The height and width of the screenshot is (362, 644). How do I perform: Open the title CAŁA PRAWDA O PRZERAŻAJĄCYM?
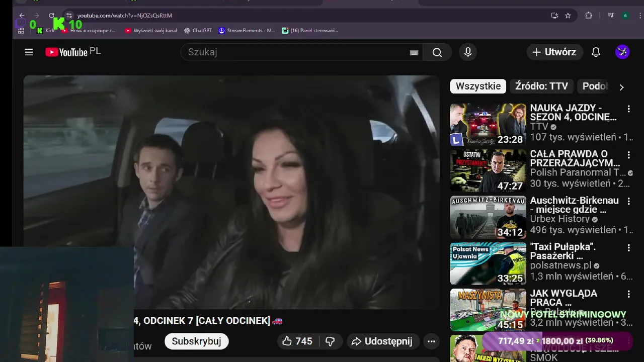tap(575, 159)
